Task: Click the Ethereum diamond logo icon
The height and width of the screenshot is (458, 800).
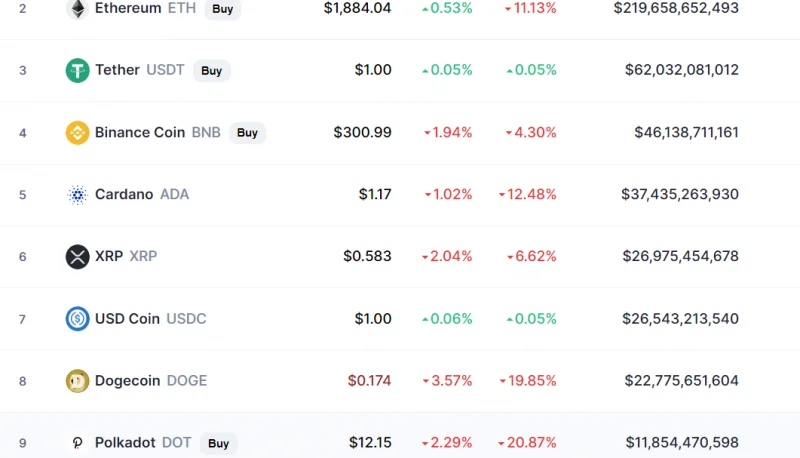Action: tap(78, 8)
